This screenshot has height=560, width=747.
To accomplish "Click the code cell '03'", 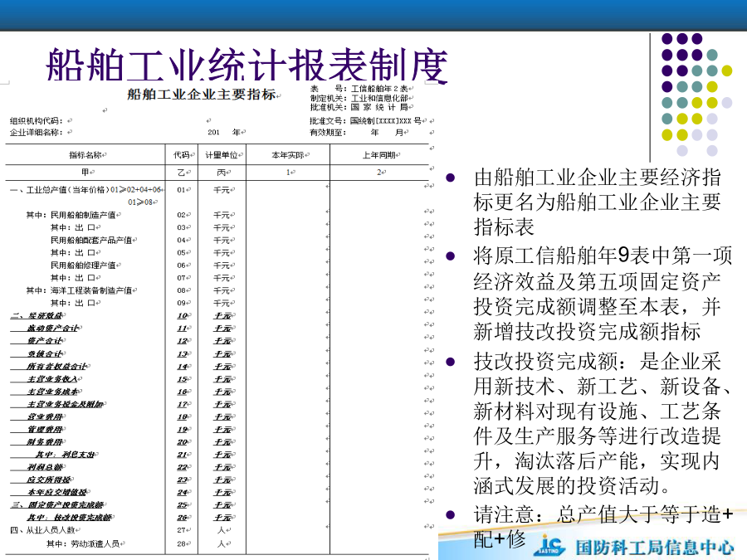I will pos(182,227).
